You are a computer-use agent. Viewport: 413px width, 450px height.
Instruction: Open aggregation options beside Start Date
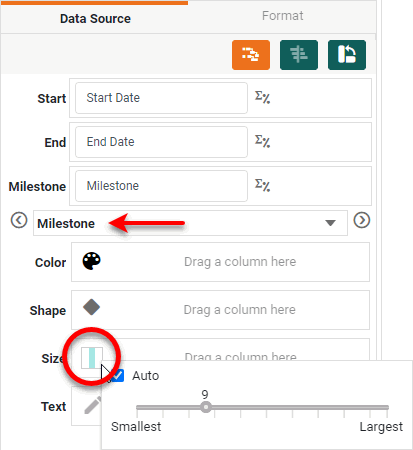point(262,97)
